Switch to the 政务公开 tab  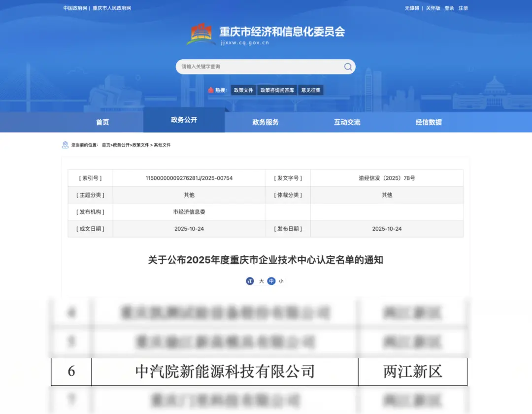point(184,122)
